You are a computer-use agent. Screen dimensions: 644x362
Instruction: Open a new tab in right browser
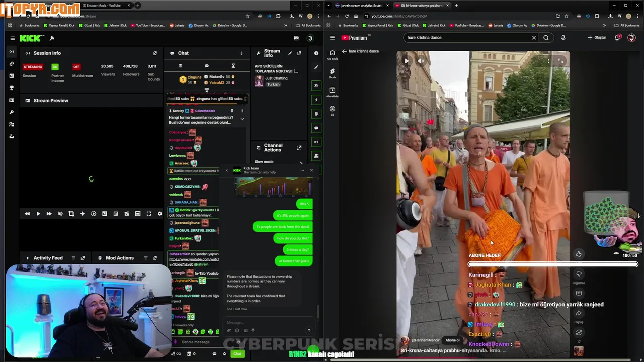click(456, 5)
